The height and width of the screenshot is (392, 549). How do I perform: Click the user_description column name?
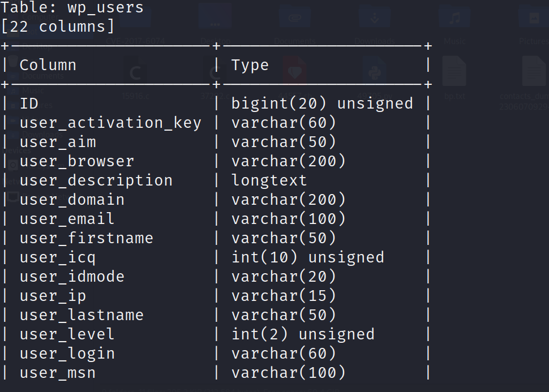[x=96, y=180]
